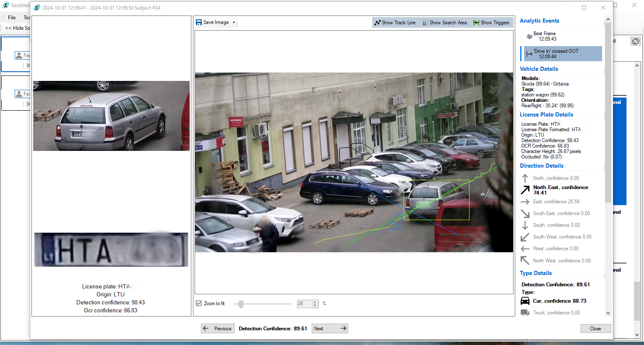Click the East direction arrow icon

coord(525,202)
